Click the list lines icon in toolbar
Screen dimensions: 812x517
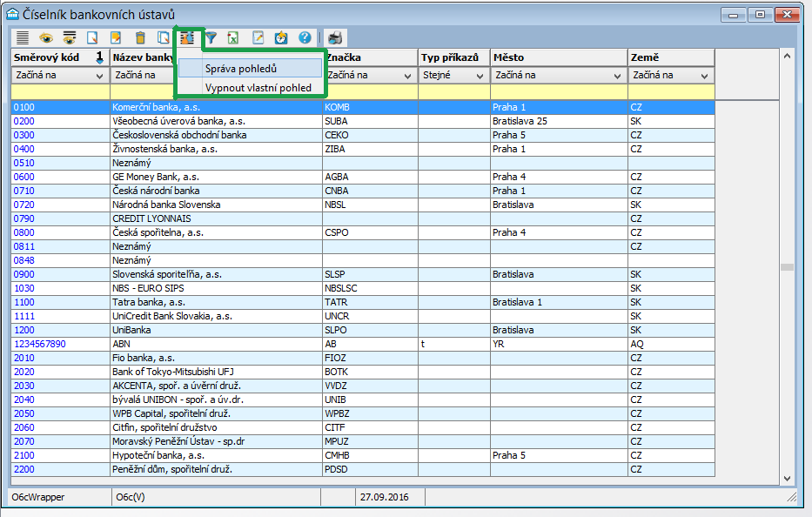click(23, 37)
